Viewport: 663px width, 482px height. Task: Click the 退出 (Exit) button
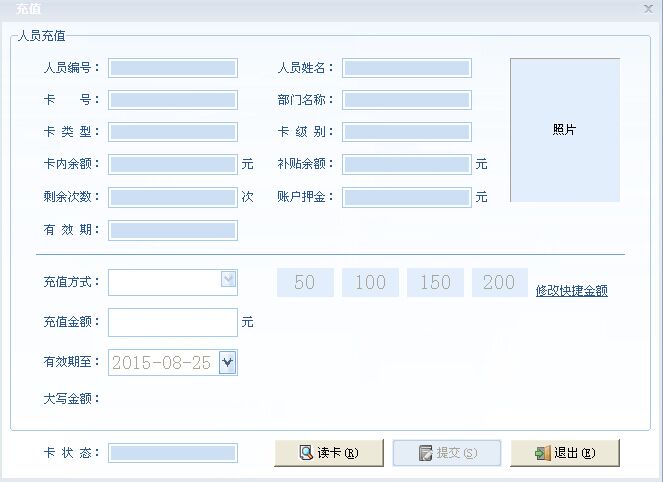tap(565, 453)
